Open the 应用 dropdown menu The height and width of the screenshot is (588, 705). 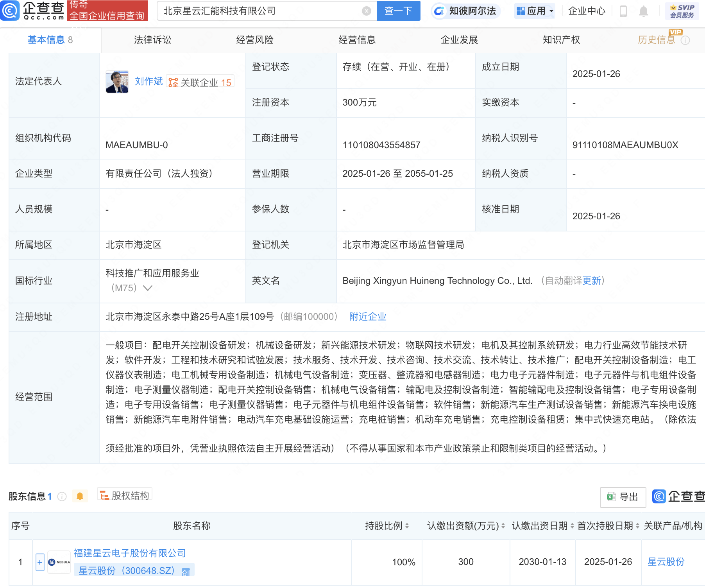coord(535,11)
